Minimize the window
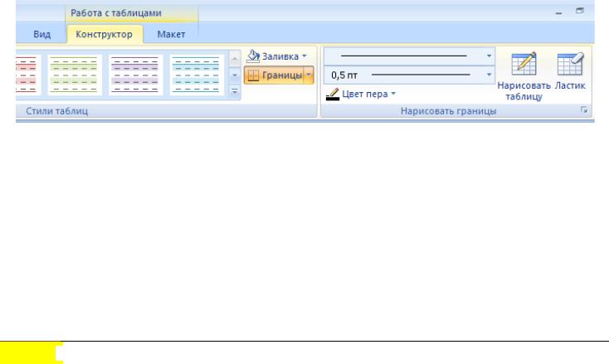This screenshot has height=364, width=609. tap(558, 13)
